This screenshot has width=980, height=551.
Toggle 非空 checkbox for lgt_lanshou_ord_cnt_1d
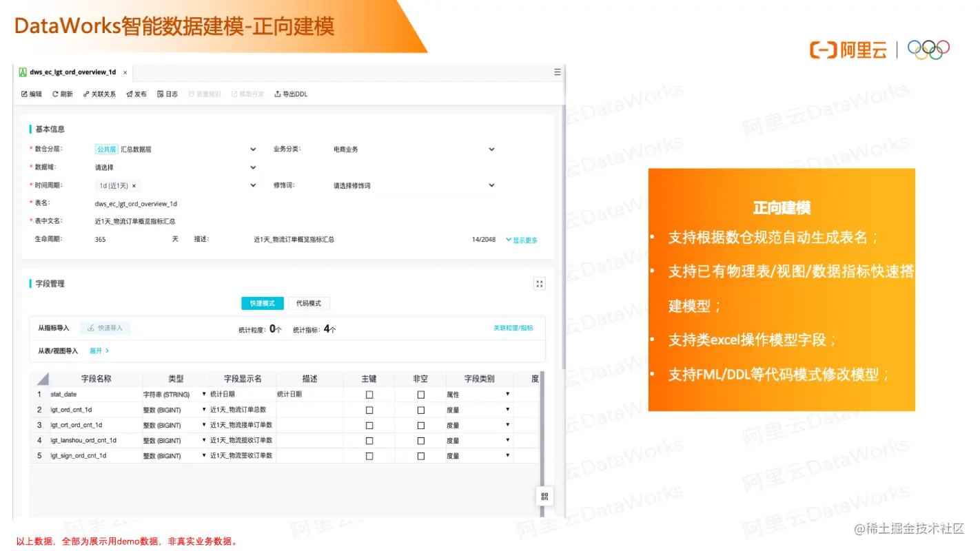[421, 441]
